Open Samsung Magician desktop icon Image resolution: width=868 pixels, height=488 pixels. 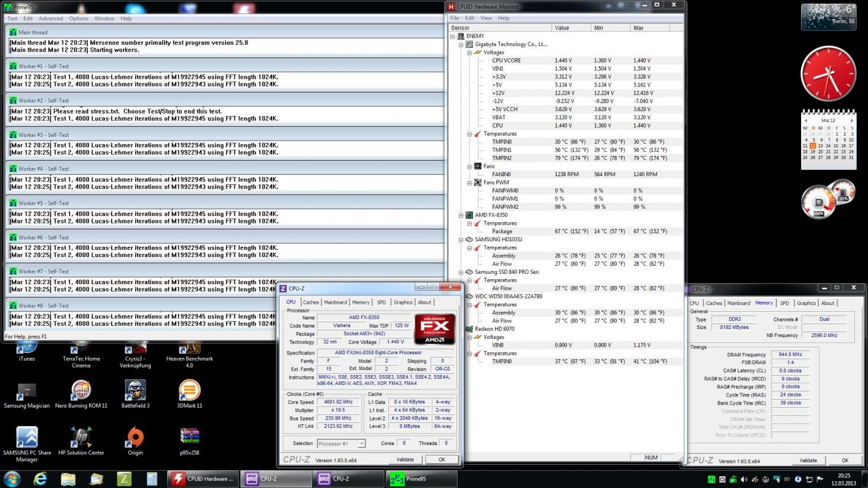click(x=26, y=395)
